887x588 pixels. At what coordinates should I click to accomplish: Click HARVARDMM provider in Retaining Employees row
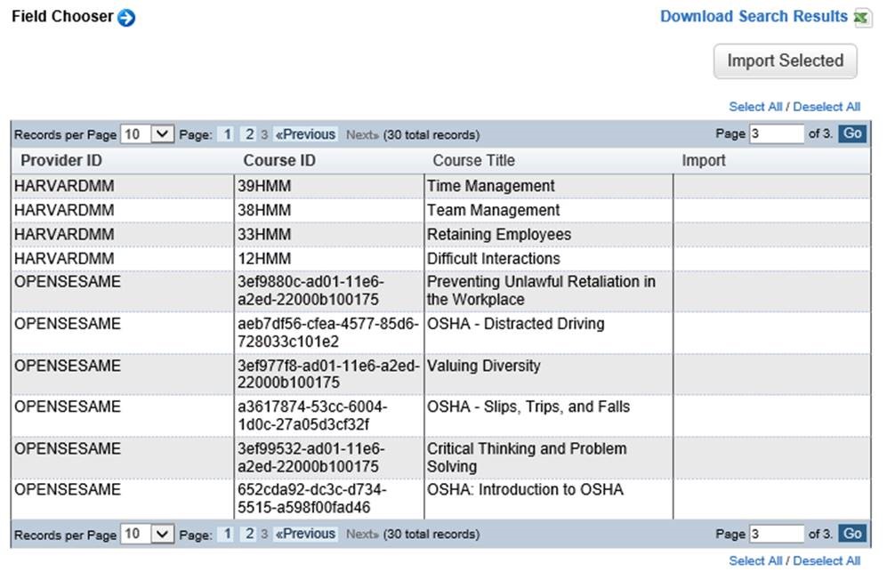[64, 235]
